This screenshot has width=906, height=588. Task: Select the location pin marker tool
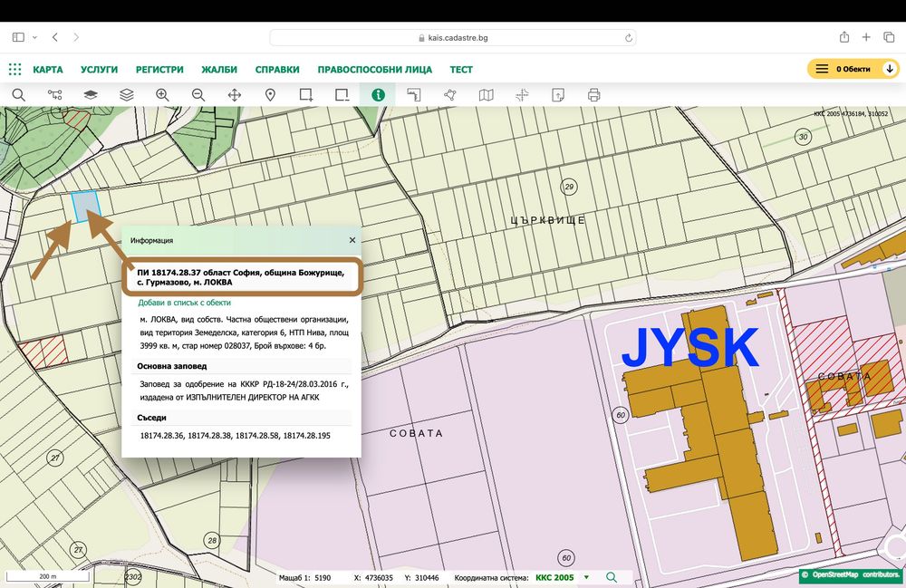pyautogui.click(x=270, y=95)
